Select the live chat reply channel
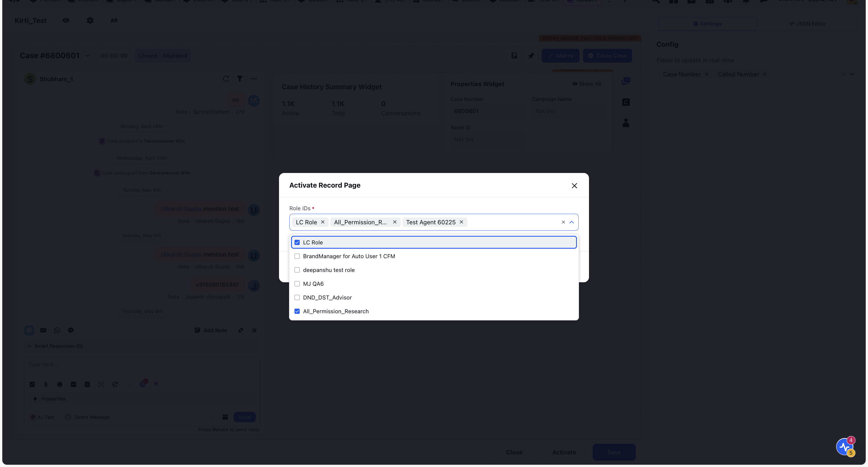The height and width of the screenshot is (467, 868). (29, 330)
